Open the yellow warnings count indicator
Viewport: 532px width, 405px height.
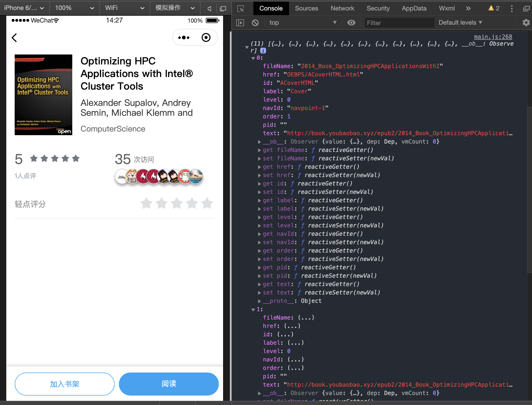494,8
